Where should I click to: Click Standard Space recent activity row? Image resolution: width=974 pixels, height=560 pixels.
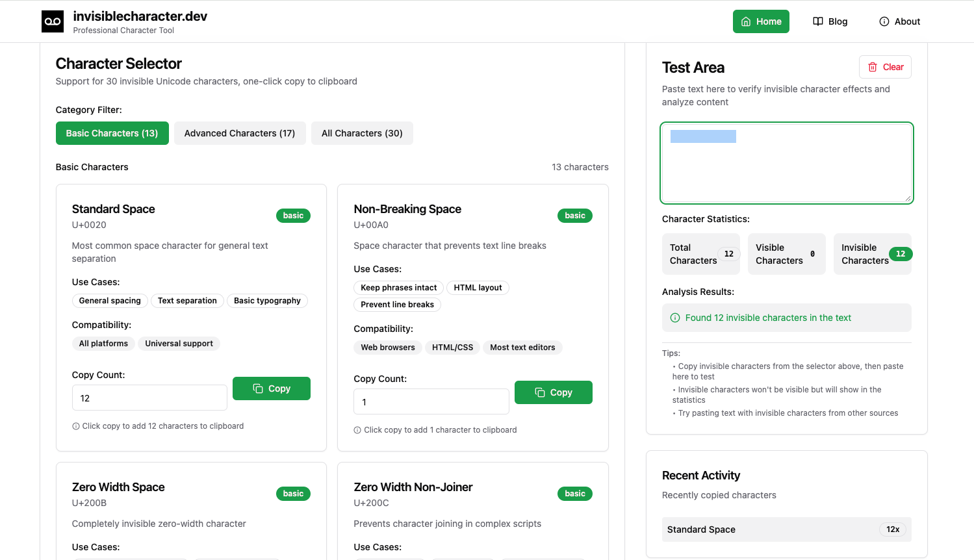pos(787,529)
